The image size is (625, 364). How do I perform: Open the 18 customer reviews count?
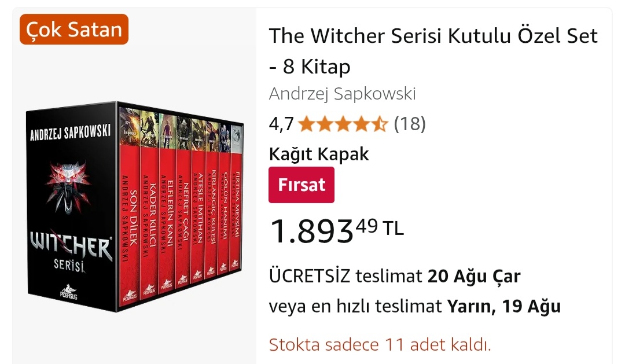tap(410, 124)
